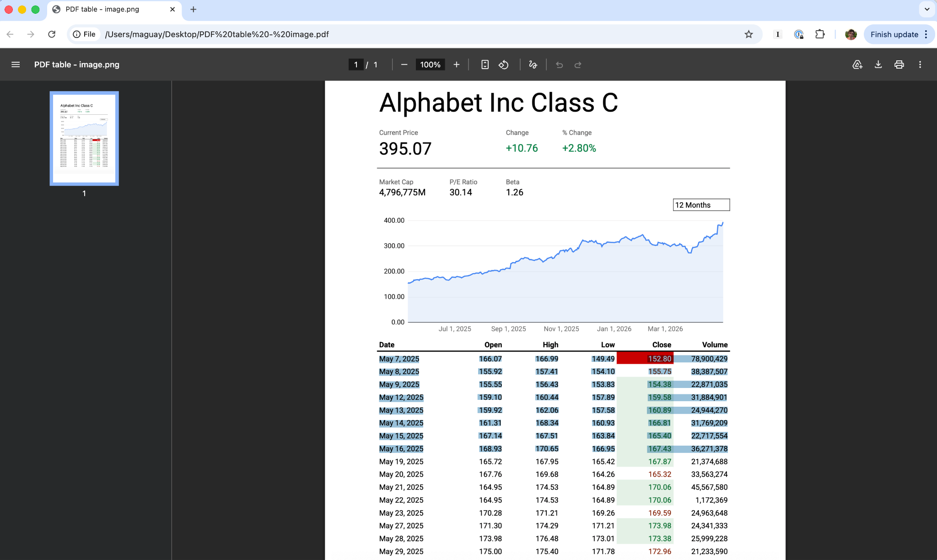Image resolution: width=937 pixels, height=560 pixels.
Task: Click the May 29, 2025 date cell
Action: click(x=401, y=552)
